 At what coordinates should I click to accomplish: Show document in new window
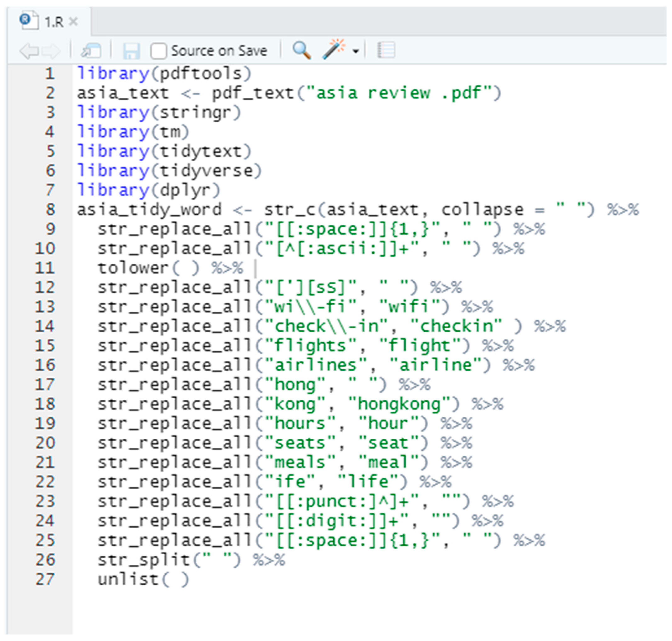point(91,51)
